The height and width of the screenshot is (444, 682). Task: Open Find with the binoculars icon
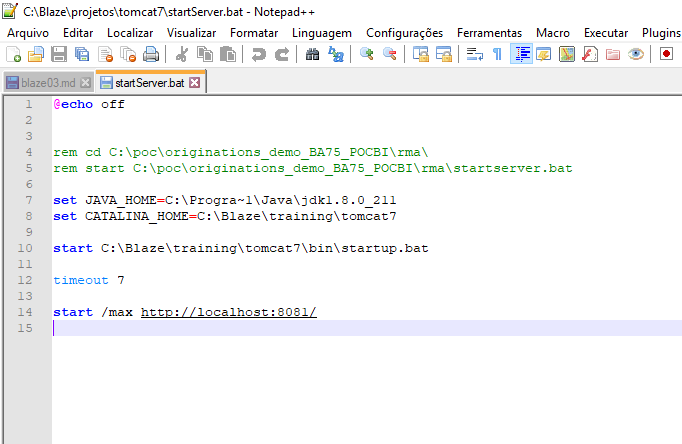tap(312, 54)
